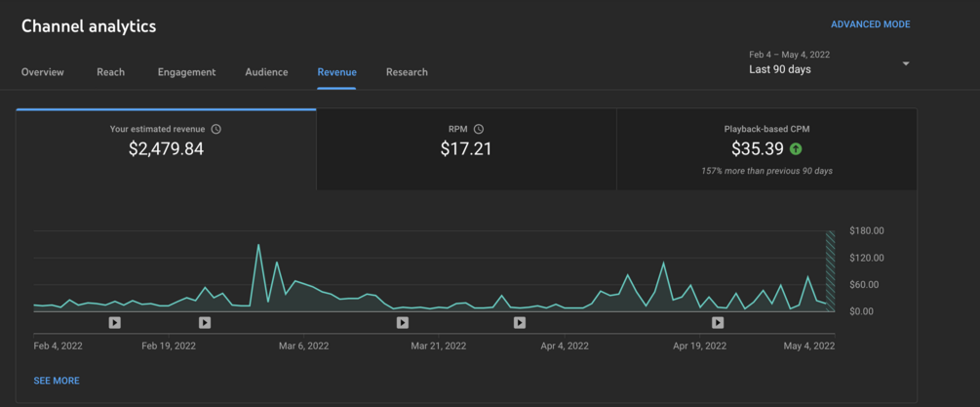Select the Audience tab
This screenshot has height=407, width=980.
266,72
